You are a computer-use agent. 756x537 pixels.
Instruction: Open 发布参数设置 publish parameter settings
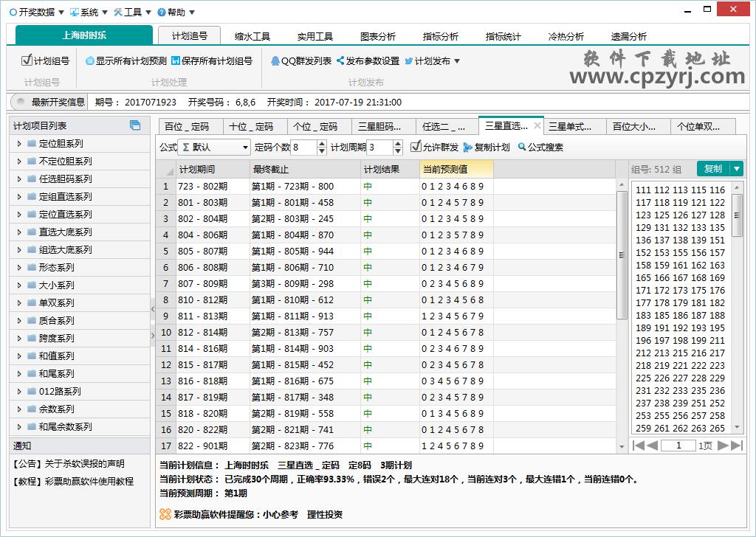tap(371, 63)
